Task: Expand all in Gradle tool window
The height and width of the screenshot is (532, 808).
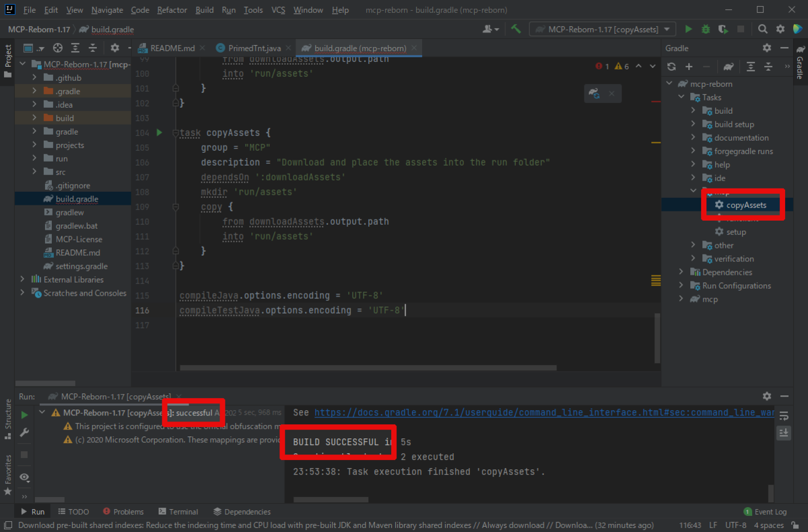Action: (x=751, y=66)
